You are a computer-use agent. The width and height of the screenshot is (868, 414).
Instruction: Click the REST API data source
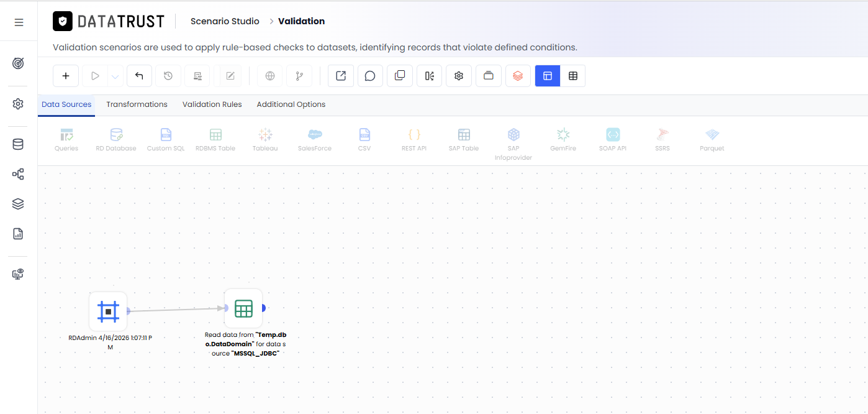pyautogui.click(x=414, y=140)
